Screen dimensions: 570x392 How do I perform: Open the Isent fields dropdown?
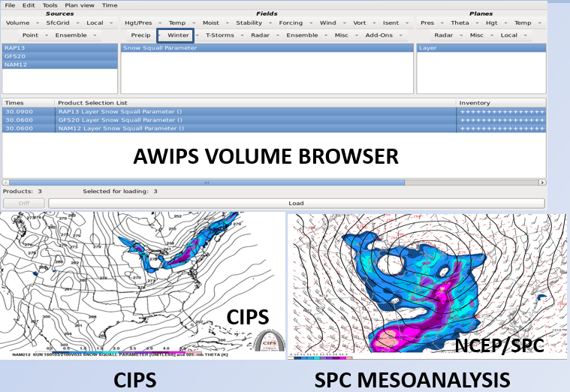tap(395, 23)
